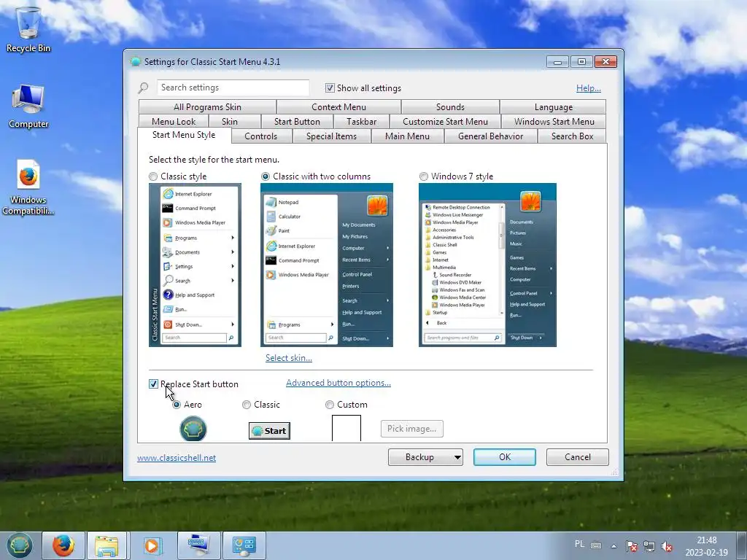Switch to the Controls tab

[260, 136]
